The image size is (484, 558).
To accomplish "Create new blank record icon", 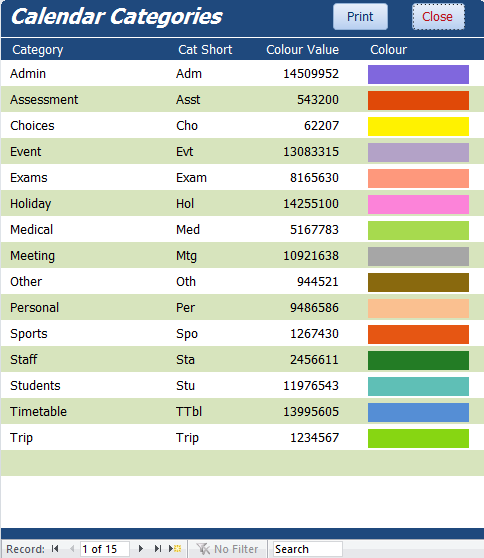I will pos(175,549).
